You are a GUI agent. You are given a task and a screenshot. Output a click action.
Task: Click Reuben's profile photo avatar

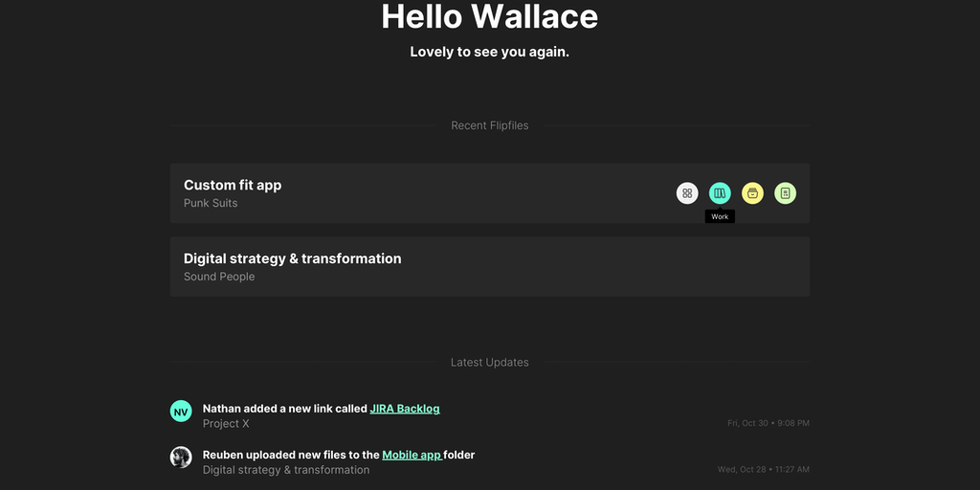[181, 457]
